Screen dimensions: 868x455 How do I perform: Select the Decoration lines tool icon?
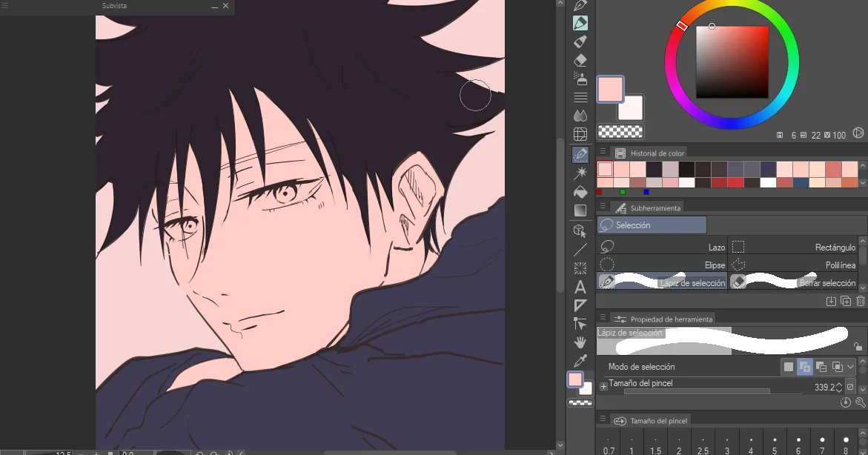(x=580, y=97)
